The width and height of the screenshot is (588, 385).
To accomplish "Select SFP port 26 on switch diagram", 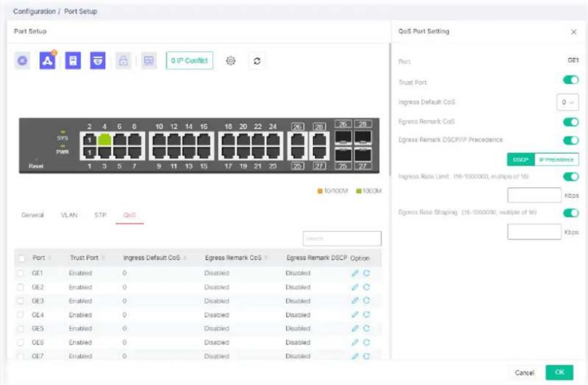I will (343, 137).
